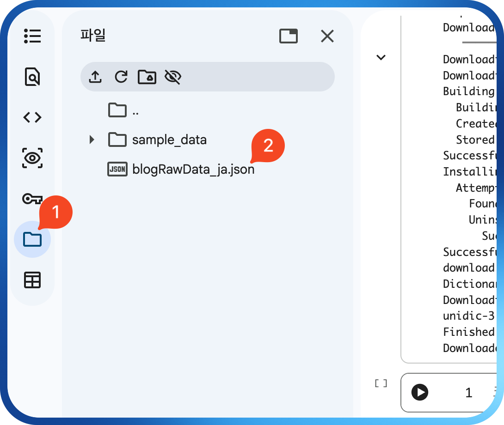Open the code snippets panel icon
This screenshot has height=425, width=504.
pyautogui.click(x=32, y=117)
